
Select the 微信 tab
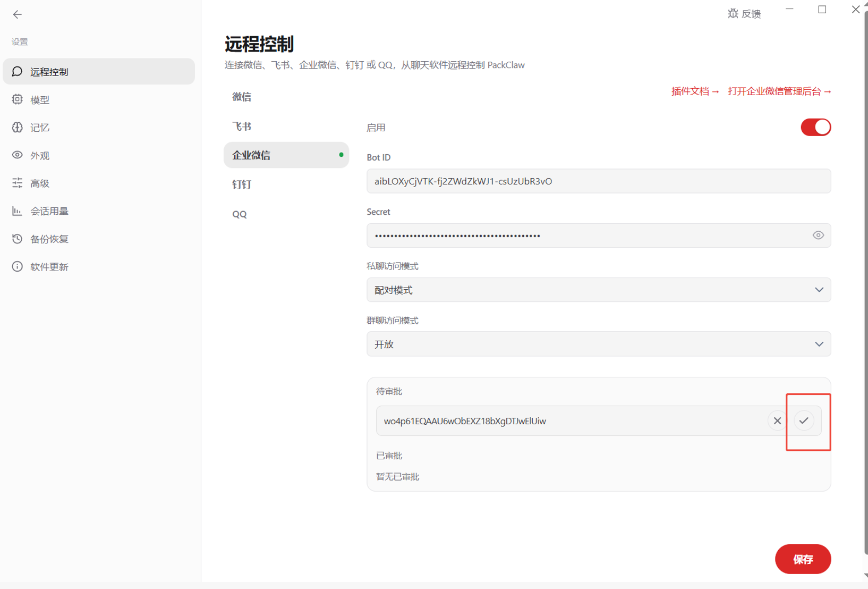click(x=286, y=97)
